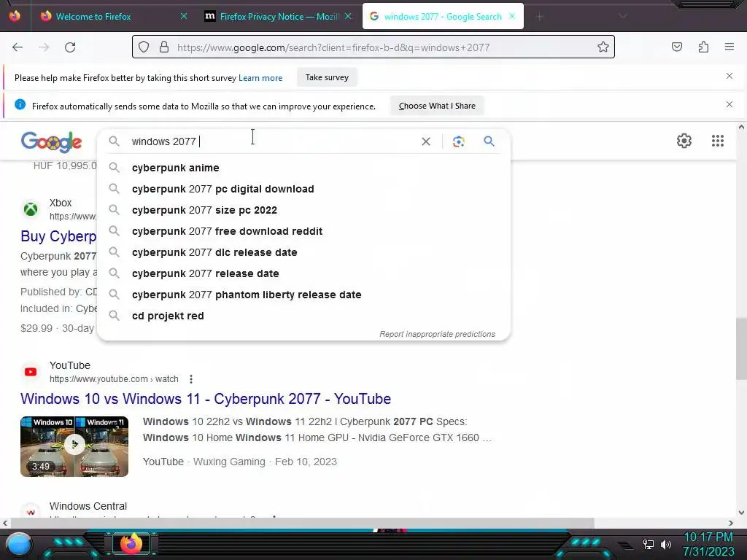This screenshot has width=747, height=560.
Task: Click Choose What I Share button
Action: click(437, 106)
